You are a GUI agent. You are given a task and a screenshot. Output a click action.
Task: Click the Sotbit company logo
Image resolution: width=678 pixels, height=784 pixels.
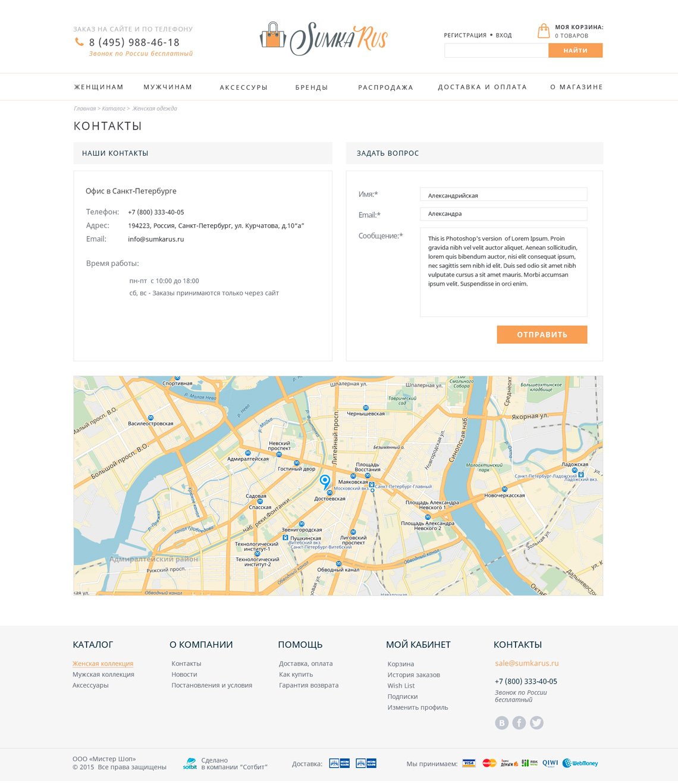[x=190, y=764]
